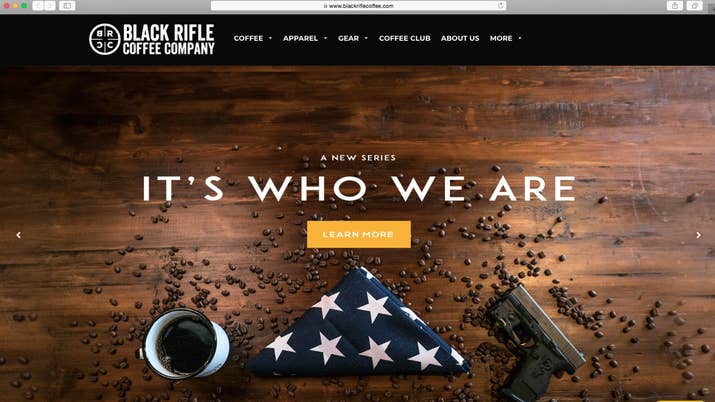This screenshot has height=402, width=715.
Task: Click the yellow LEARN MORE button
Action: (358, 234)
